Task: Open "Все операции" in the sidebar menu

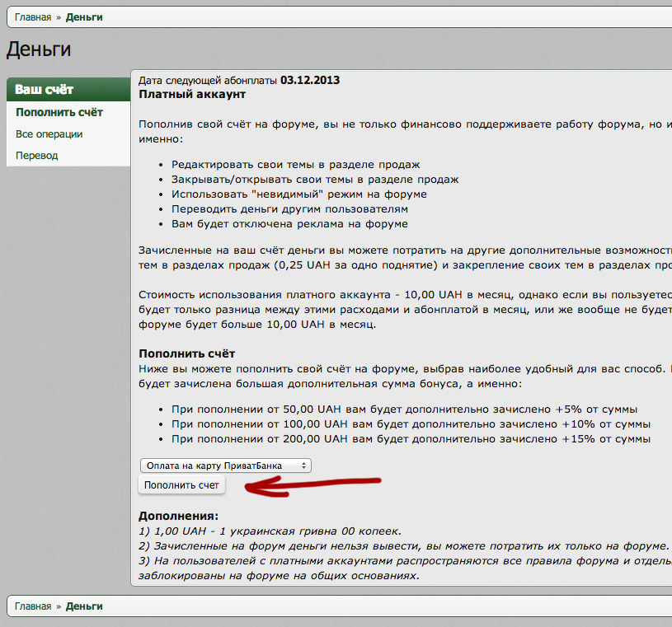Action: (49, 133)
